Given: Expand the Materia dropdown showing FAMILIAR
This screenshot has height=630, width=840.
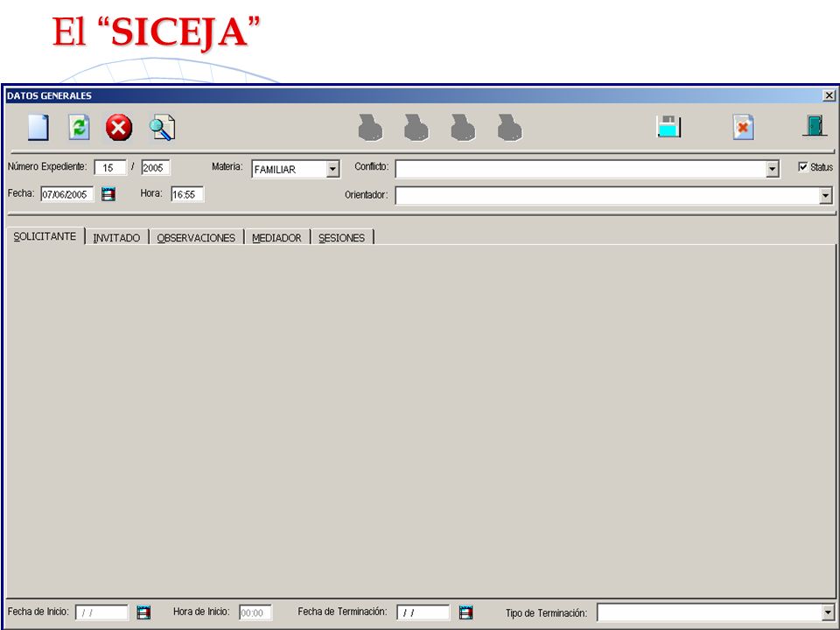Looking at the screenshot, I should [332, 169].
